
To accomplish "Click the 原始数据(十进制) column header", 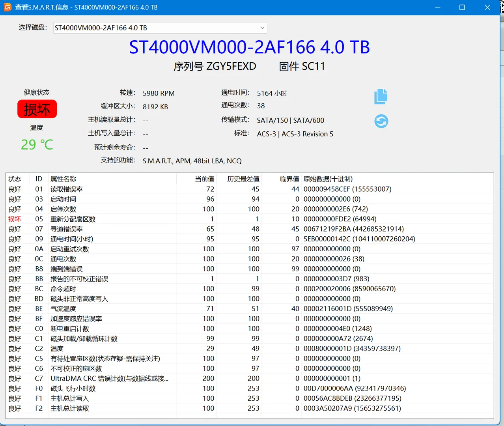I will [328, 179].
